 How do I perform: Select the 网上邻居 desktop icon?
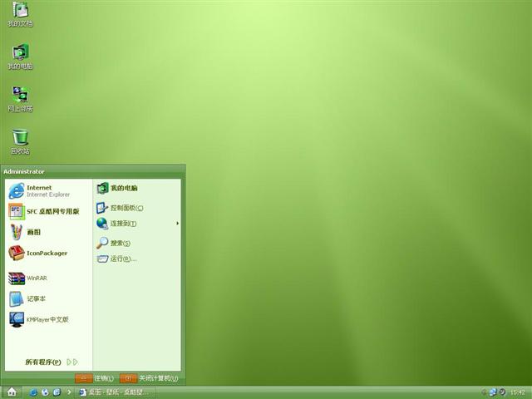pos(20,99)
